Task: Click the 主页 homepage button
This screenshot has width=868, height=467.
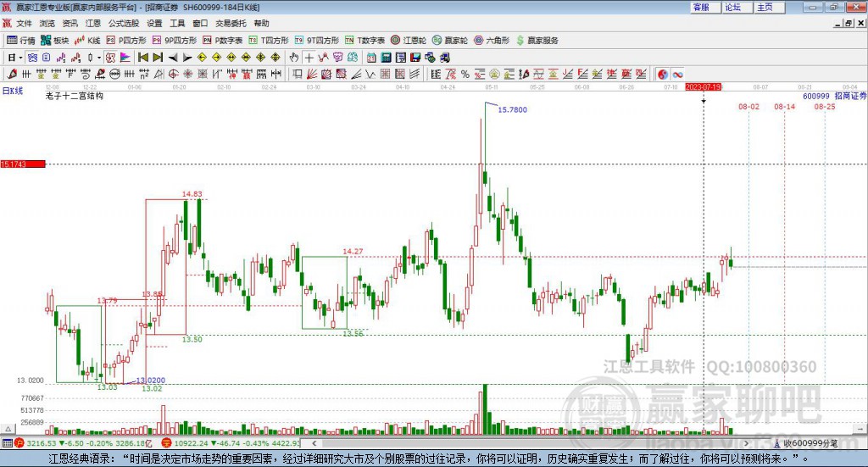Action: [769, 7]
